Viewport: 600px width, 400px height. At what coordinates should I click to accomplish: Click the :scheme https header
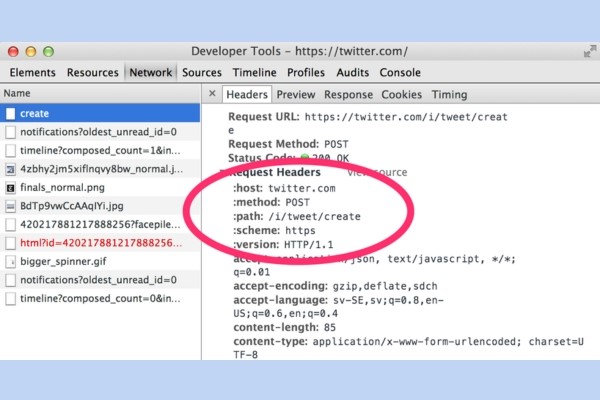[274, 230]
